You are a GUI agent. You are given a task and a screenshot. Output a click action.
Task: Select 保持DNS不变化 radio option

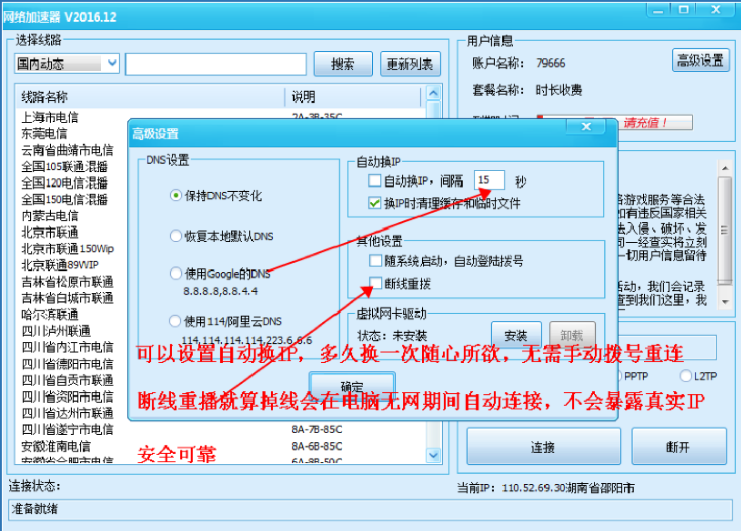coord(177,196)
